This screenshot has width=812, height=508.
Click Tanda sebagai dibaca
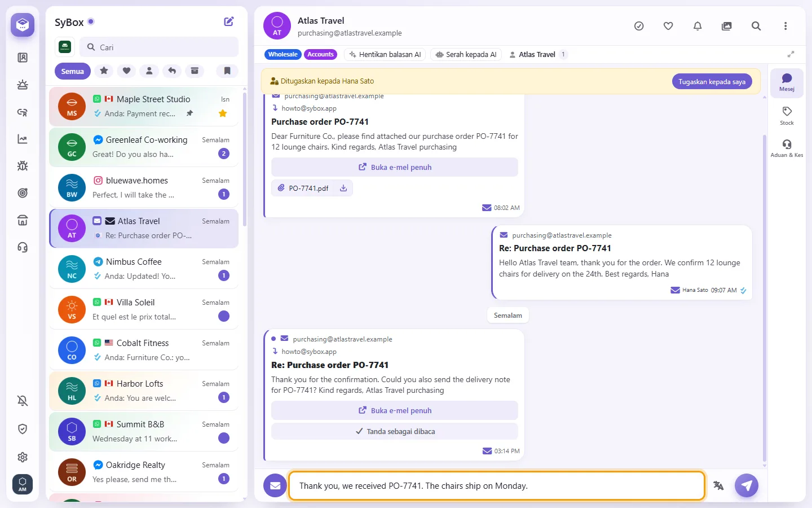395,431
